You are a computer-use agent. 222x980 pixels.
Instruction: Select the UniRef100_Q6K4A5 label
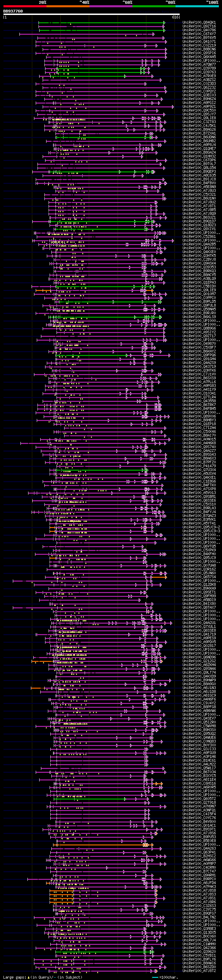click(199, 57)
